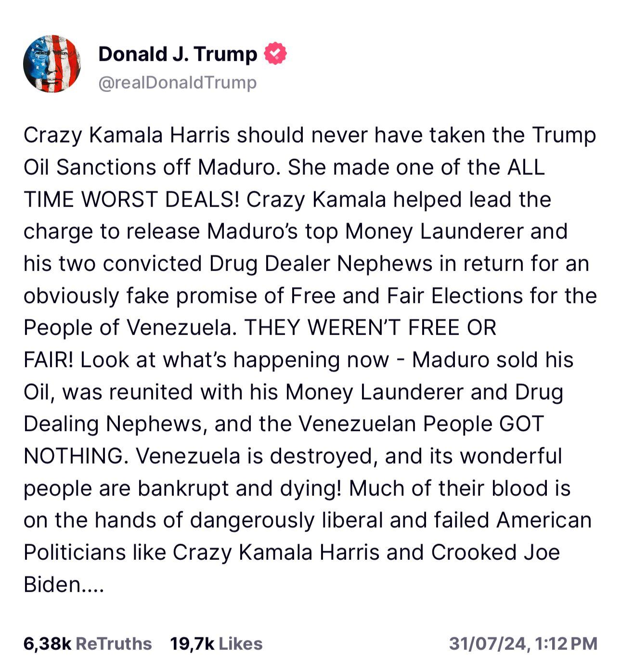Click the phrase "Crooked Joe"

point(495,552)
